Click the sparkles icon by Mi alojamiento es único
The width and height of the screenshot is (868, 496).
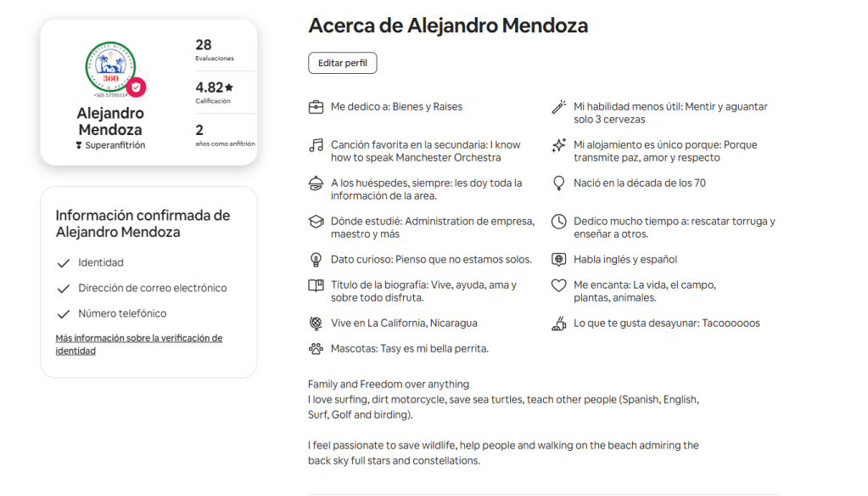click(558, 145)
